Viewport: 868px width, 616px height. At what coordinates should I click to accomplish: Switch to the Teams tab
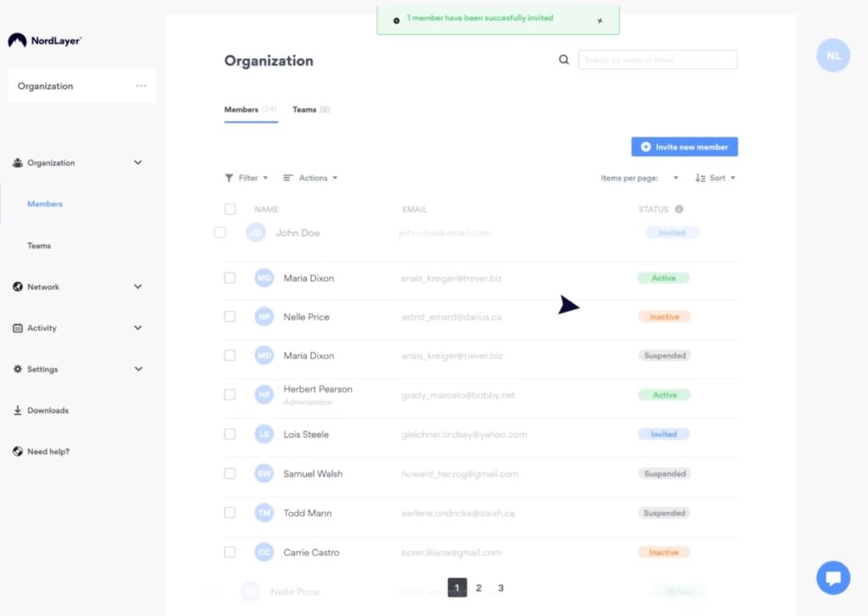click(x=311, y=109)
